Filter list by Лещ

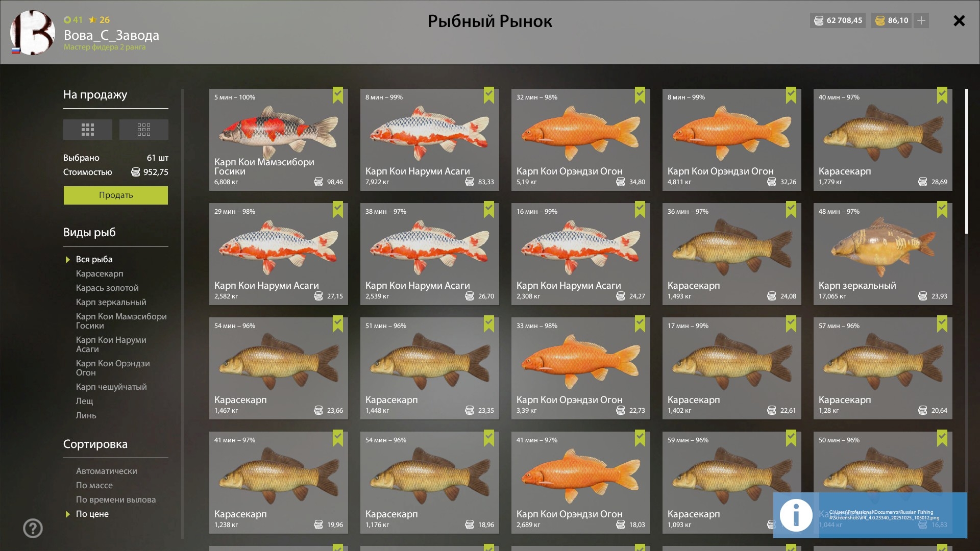coord(85,401)
